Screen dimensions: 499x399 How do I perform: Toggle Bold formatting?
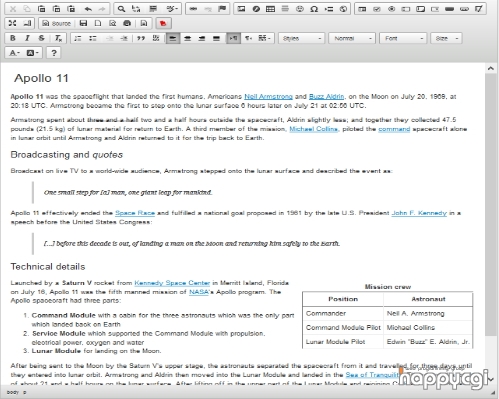coord(13,38)
